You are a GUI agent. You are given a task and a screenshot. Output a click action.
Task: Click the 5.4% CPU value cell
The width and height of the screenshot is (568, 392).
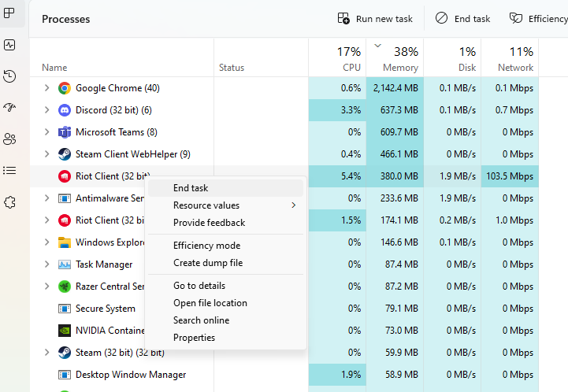337,176
